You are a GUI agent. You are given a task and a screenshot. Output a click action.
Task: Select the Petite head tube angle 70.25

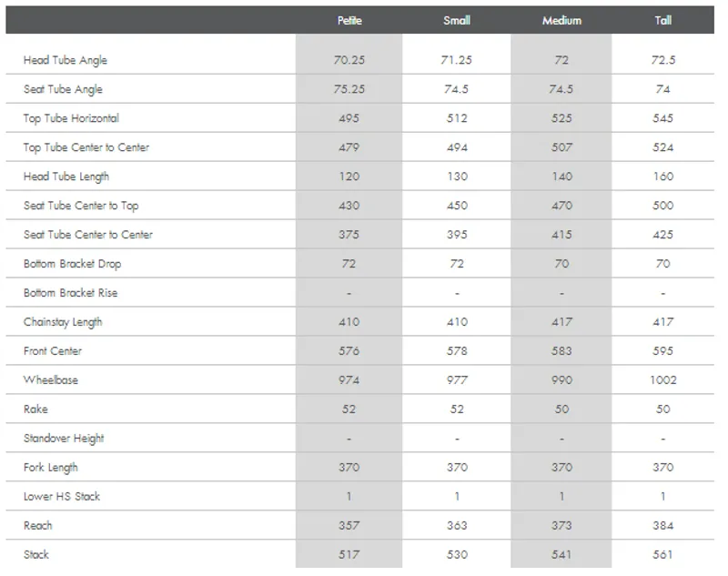[x=349, y=60]
